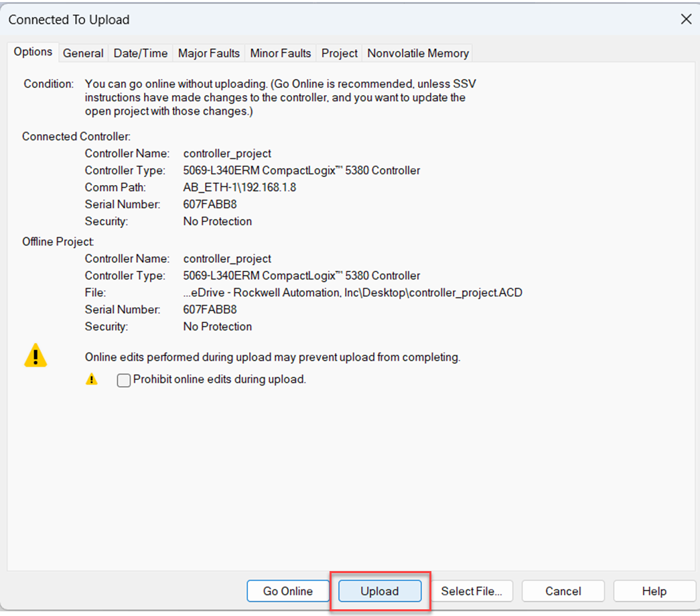Image resolution: width=700 pixels, height=616 pixels.
Task: Close the Connected To Upload dialog
Action: pyautogui.click(x=686, y=19)
